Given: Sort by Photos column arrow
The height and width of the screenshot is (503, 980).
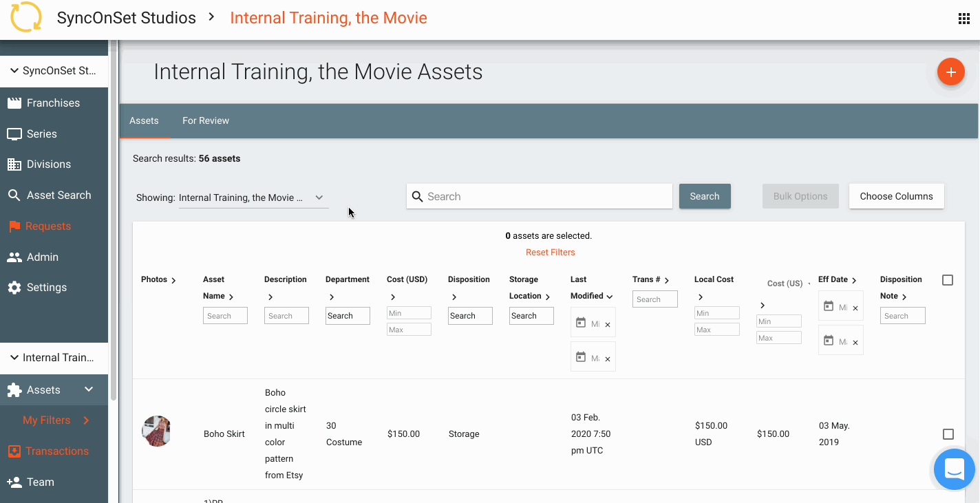Looking at the screenshot, I should (x=173, y=281).
